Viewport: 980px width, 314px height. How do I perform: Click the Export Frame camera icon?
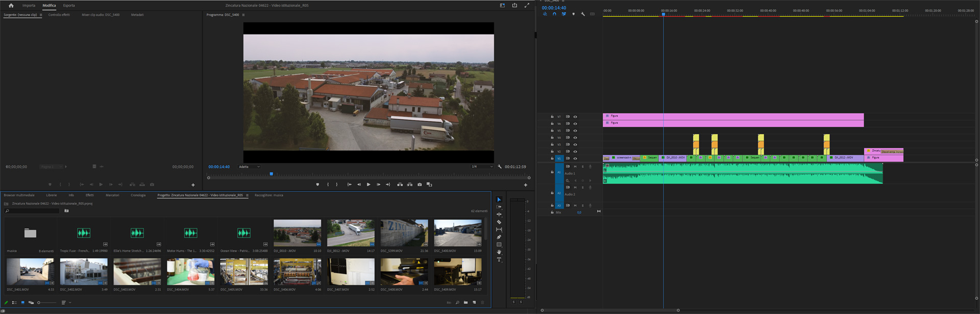click(420, 185)
